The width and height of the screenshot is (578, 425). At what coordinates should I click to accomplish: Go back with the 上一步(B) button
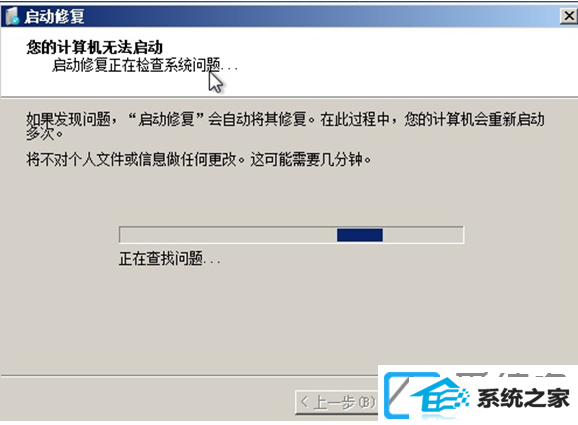[337, 402]
